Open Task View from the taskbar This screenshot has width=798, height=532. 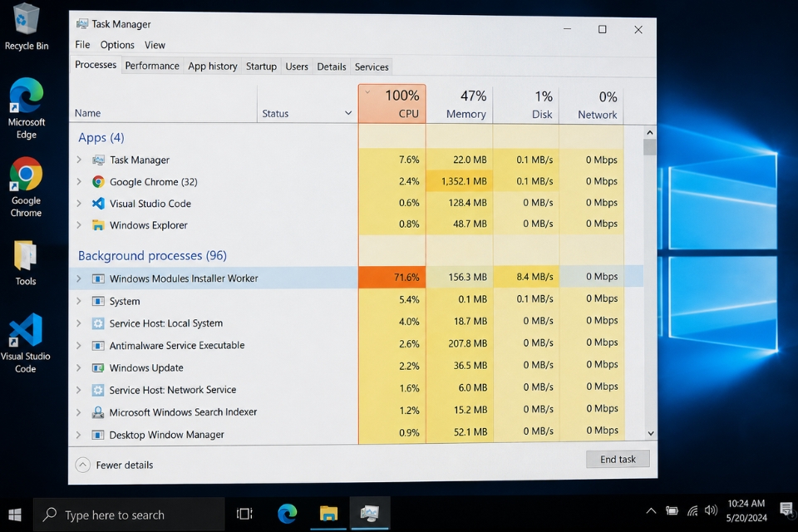tap(244, 515)
